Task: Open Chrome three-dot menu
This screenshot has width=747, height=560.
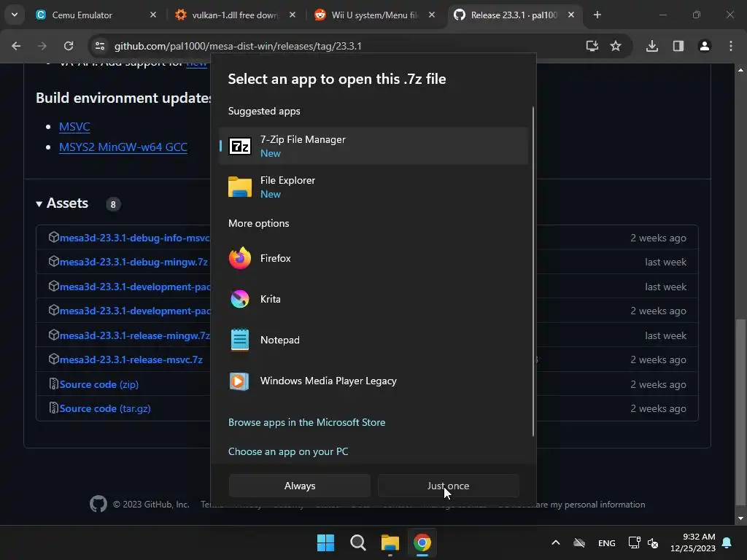Action: 731,46
